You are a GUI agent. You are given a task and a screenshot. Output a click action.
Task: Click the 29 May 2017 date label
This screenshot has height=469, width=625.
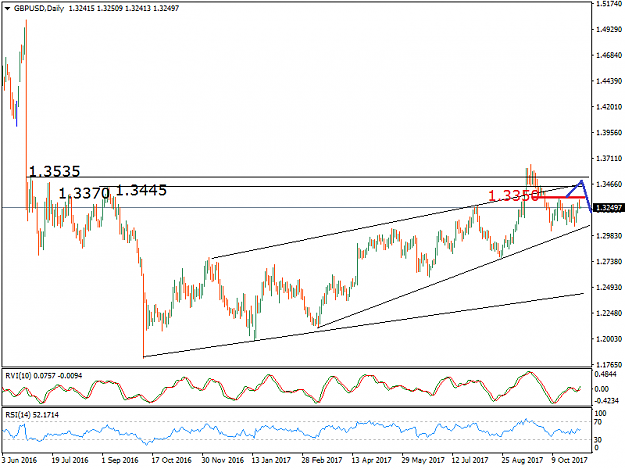point(423,460)
